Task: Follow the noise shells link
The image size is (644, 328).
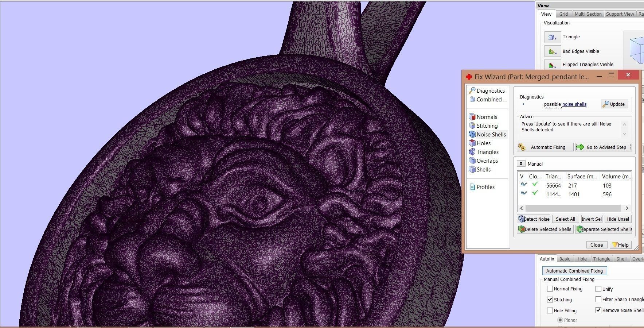Action: pyautogui.click(x=574, y=104)
